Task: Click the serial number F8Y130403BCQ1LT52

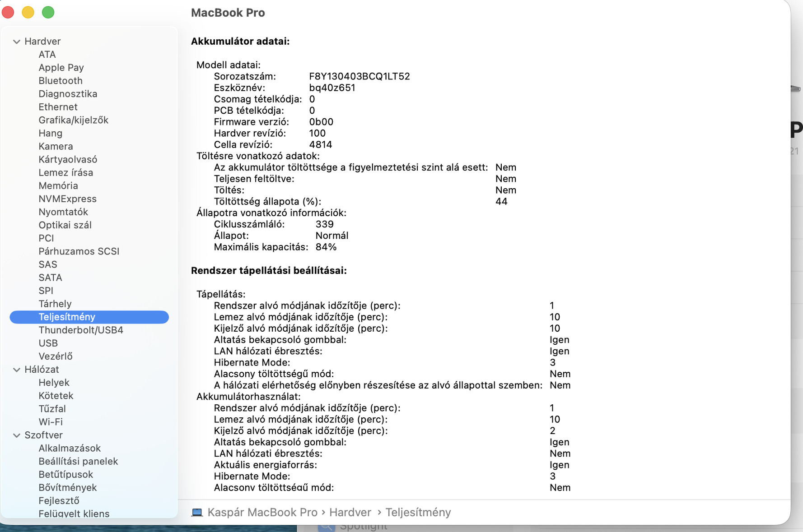Action: 359,77
